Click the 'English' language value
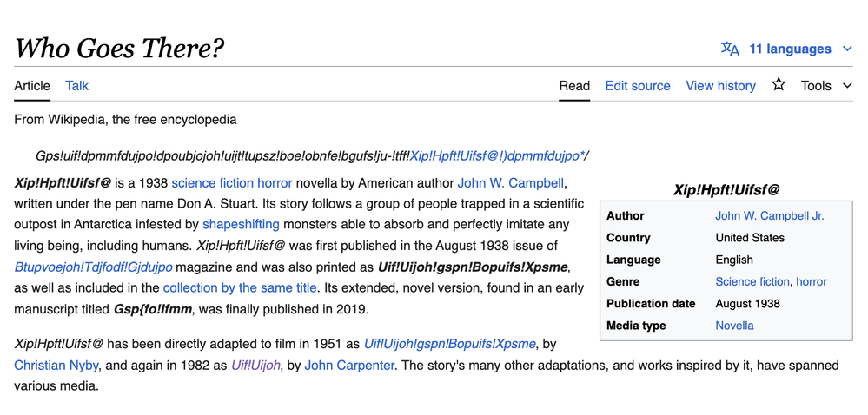868x415 pixels. [x=734, y=260]
